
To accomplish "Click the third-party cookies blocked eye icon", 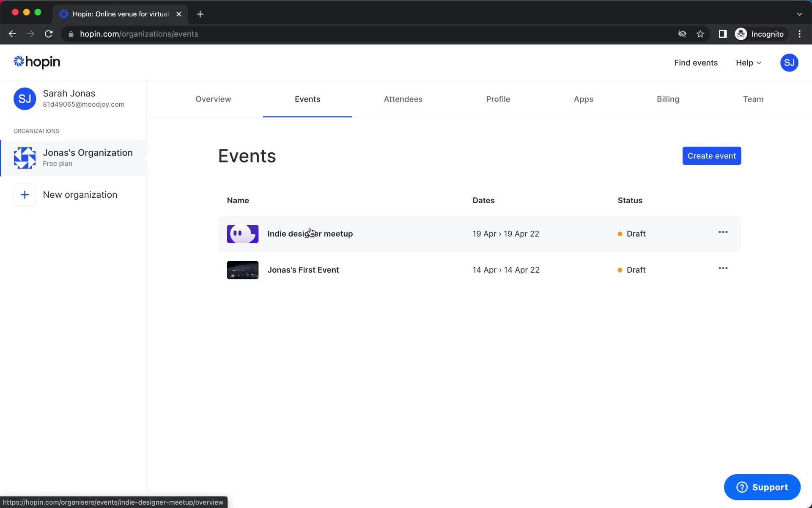I will tap(682, 34).
